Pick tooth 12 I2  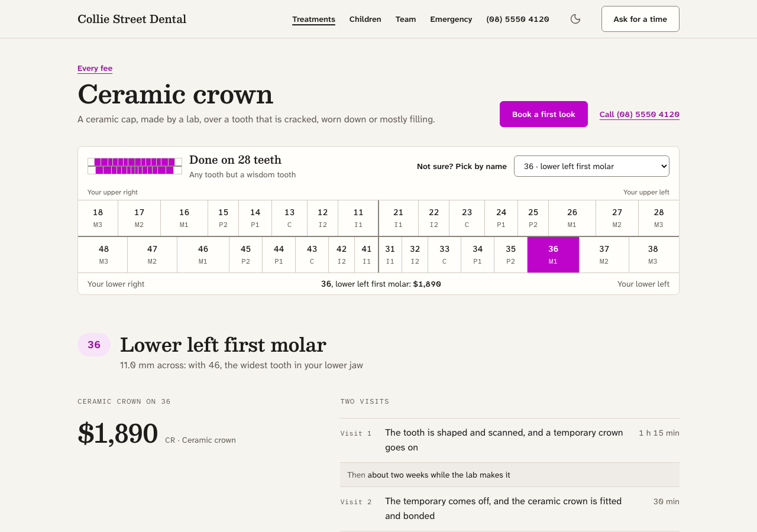(x=322, y=218)
